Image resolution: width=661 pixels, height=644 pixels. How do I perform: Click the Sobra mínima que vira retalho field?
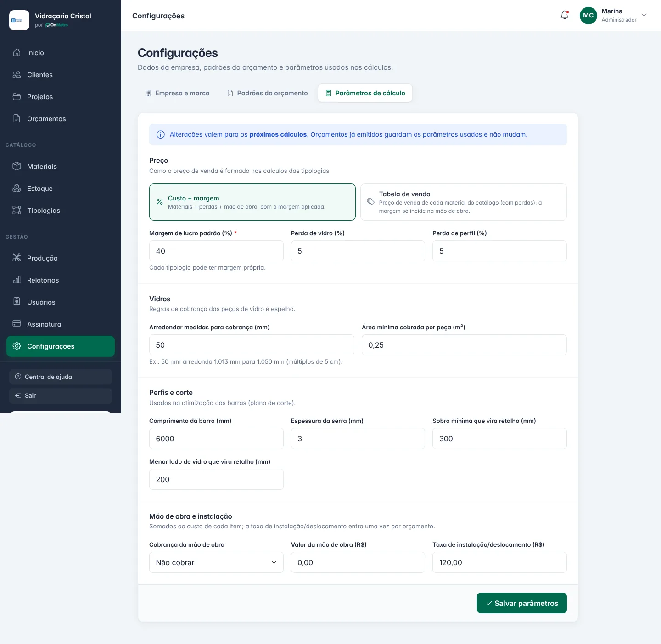pos(499,439)
